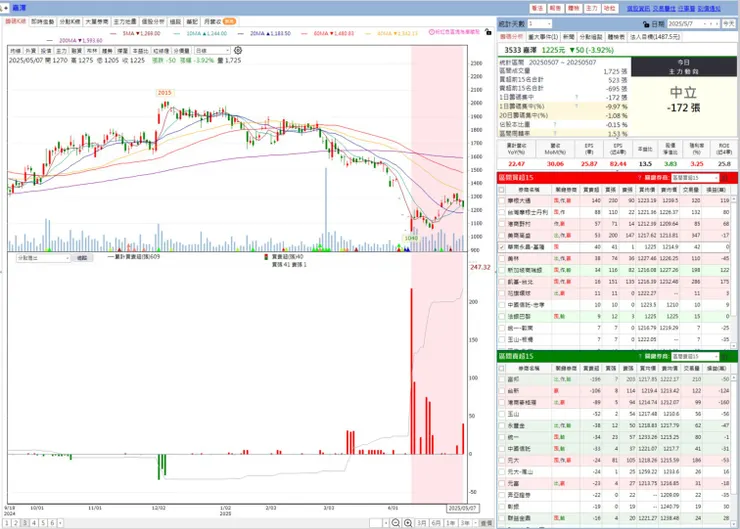Click the rightmost blue link in top bar
This screenshot has width=740, height=529.
click(x=709, y=8)
